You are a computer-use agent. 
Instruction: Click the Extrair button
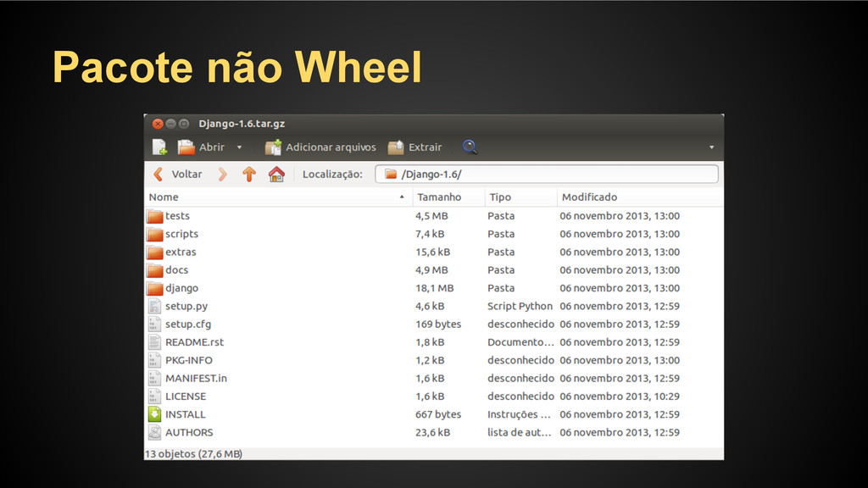pos(415,147)
